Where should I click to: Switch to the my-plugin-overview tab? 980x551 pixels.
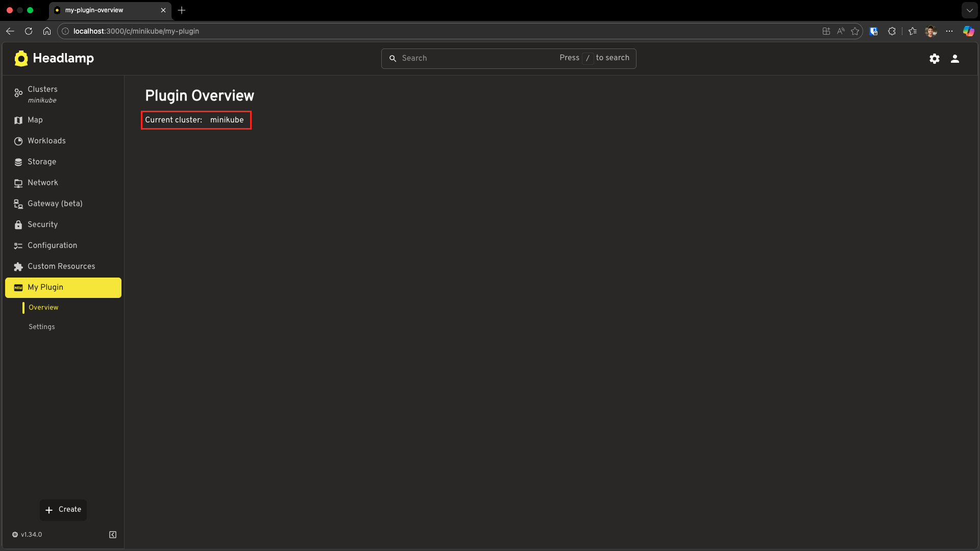point(94,10)
